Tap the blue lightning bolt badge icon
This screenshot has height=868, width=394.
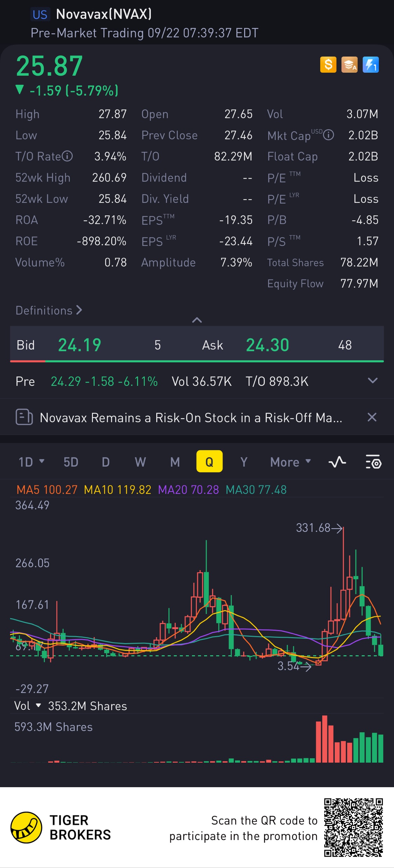click(x=371, y=65)
